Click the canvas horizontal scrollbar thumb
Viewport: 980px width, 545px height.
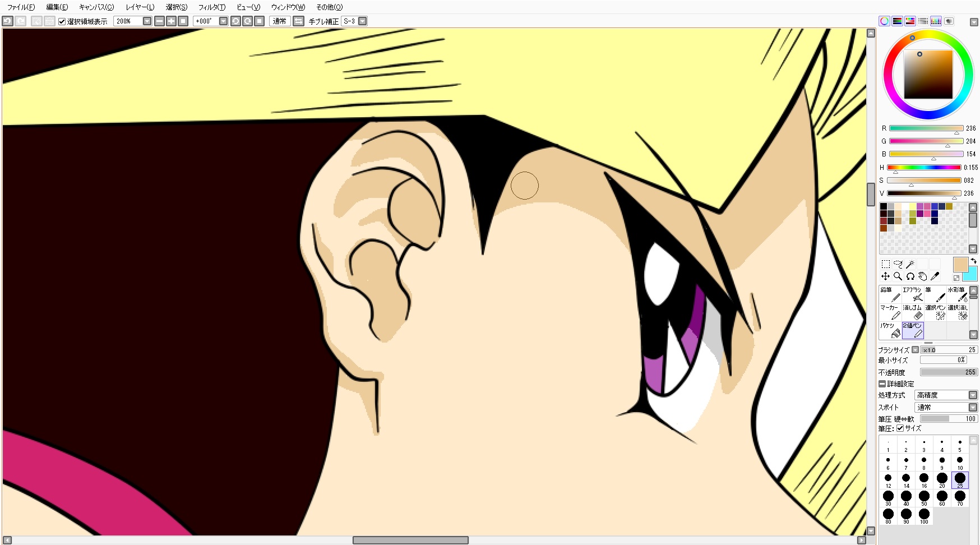410,541
